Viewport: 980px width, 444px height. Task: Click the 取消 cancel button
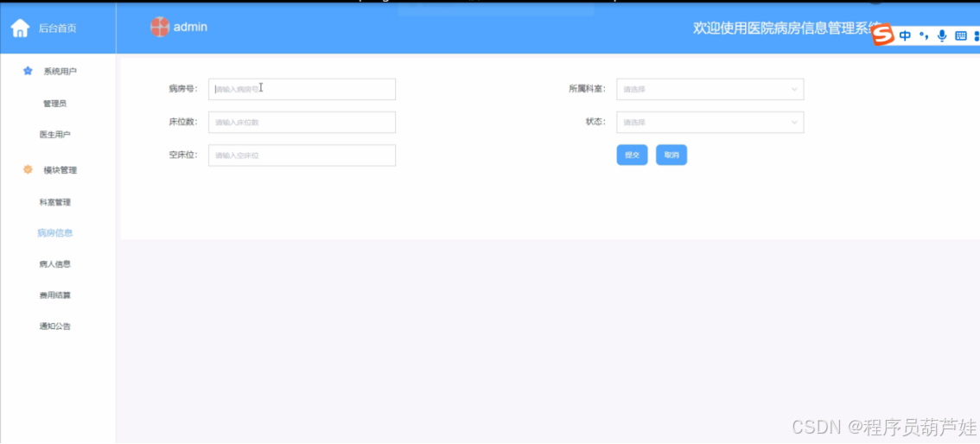[x=671, y=155]
